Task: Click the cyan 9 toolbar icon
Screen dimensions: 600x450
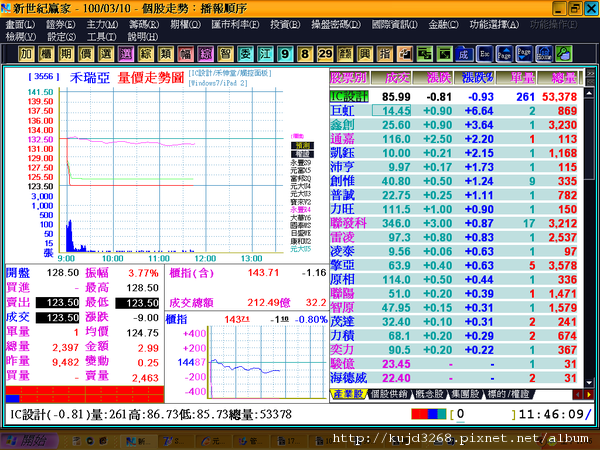Action: tap(285, 54)
